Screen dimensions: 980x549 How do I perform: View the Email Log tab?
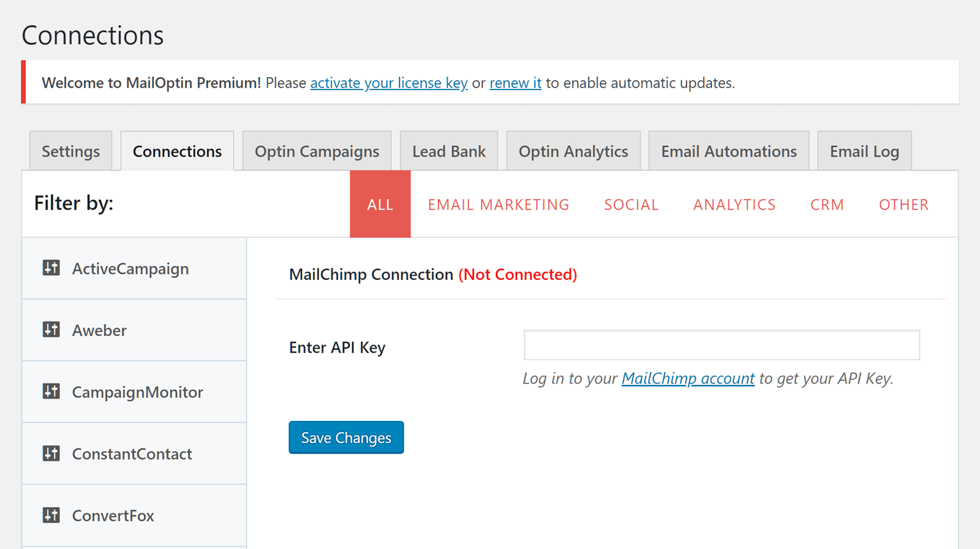[x=864, y=151]
